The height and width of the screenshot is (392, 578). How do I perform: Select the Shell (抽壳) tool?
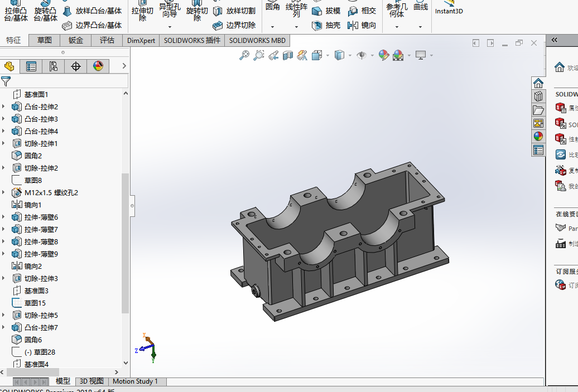click(326, 25)
